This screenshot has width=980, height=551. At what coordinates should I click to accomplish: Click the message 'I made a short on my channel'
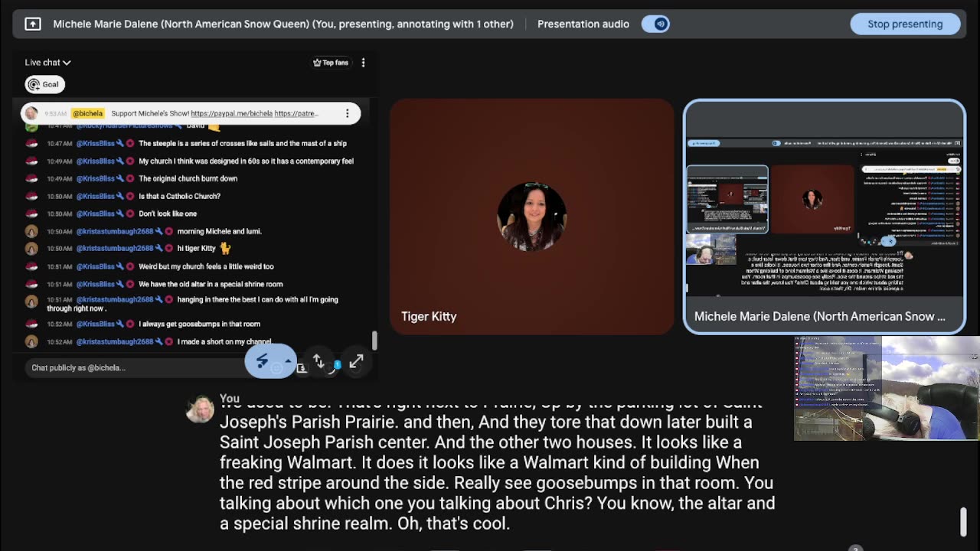[224, 342]
